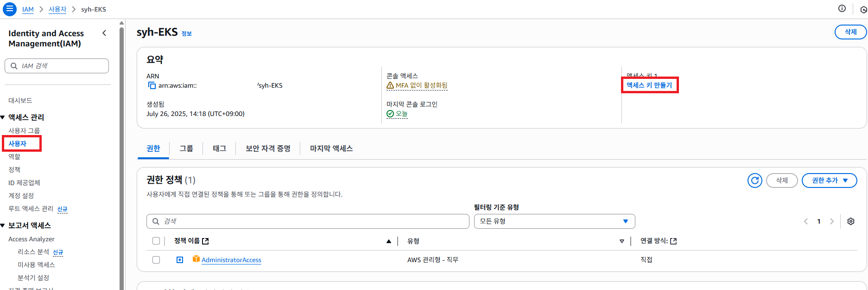
Task: Open the 권한 추가 dropdown button
Action: coord(829,180)
